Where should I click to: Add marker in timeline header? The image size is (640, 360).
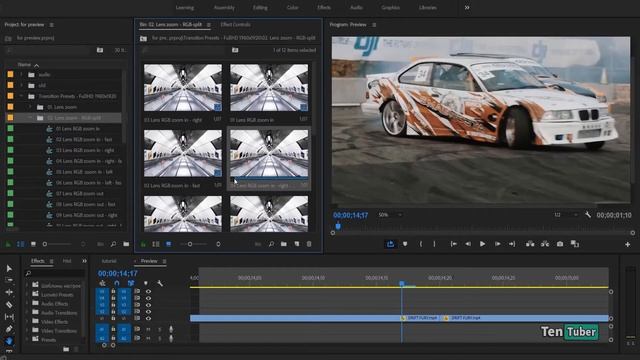click(146, 283)
